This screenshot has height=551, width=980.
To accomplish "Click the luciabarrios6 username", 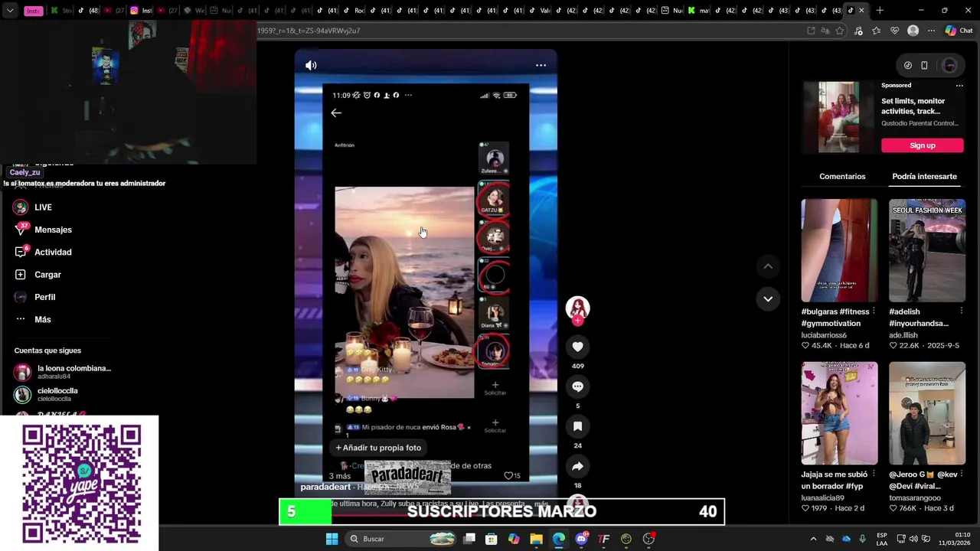I will pyautogui.click(x=824, y=335).
